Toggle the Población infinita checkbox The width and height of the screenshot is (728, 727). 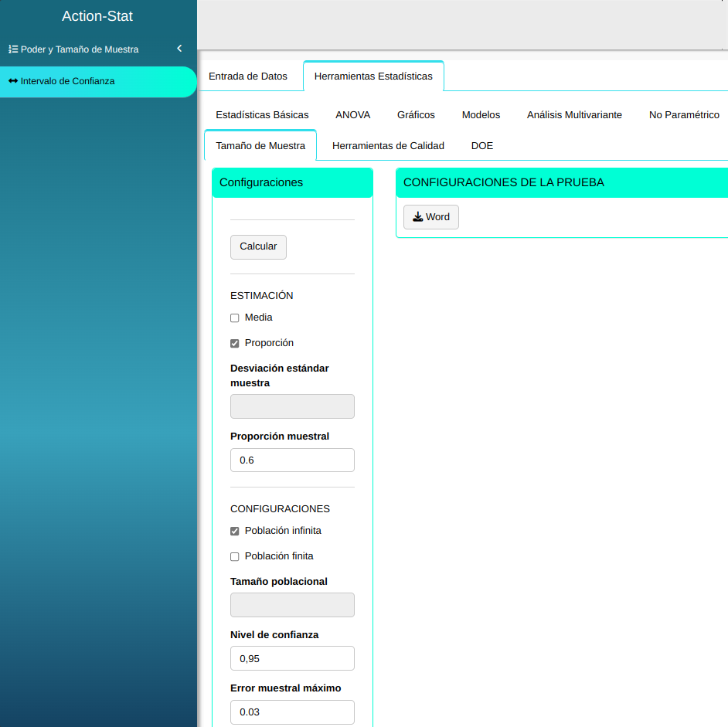tap(235, 532)
